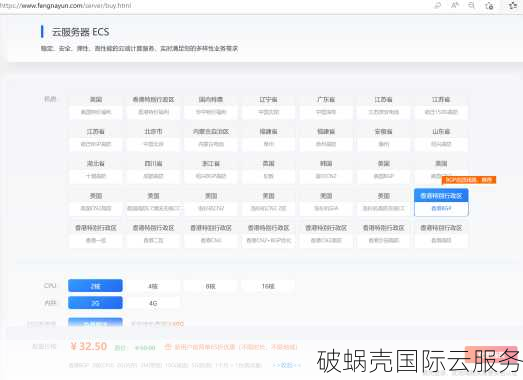Select the 2G memory option

point(95,303)
